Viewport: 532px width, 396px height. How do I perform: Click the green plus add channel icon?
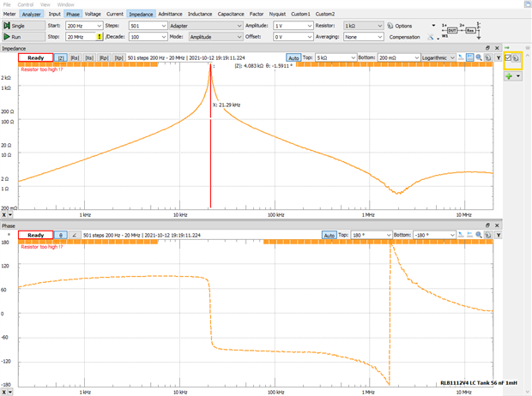pyautogui.click(x=509, y=76)
